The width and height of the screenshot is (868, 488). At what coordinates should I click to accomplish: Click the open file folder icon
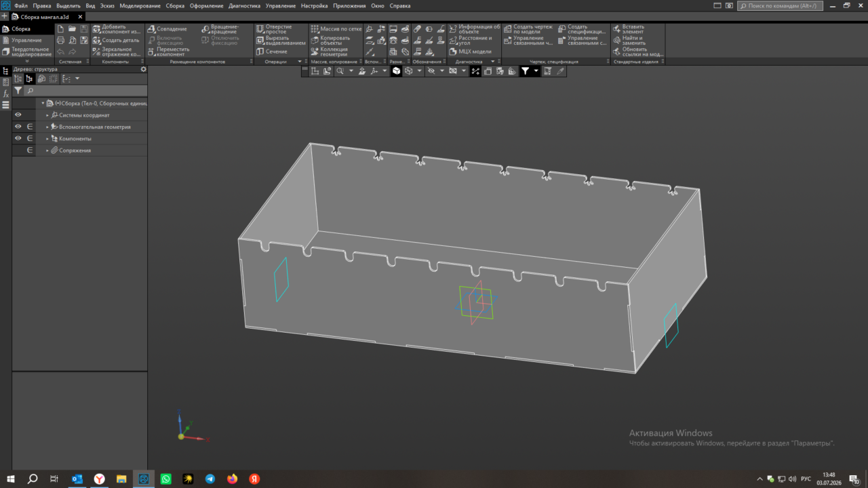73,29
